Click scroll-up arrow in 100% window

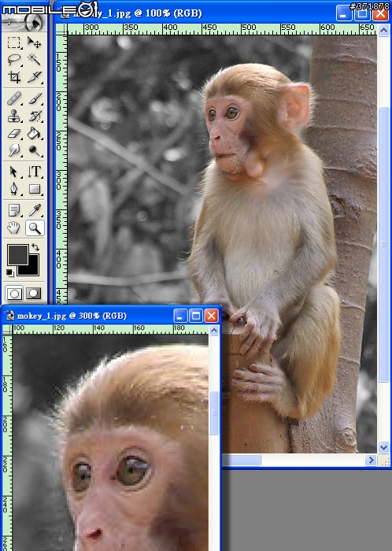point(383,30)
